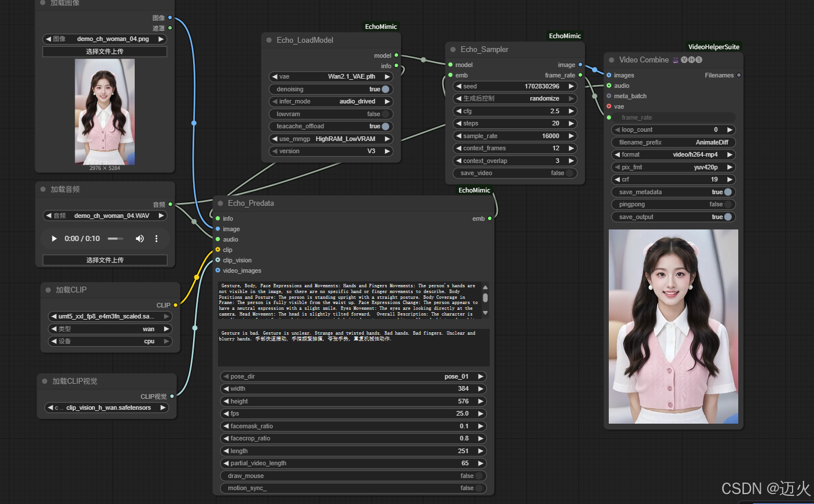Open infer_mode audio_drived dropdown

click(x=331, y=102)
